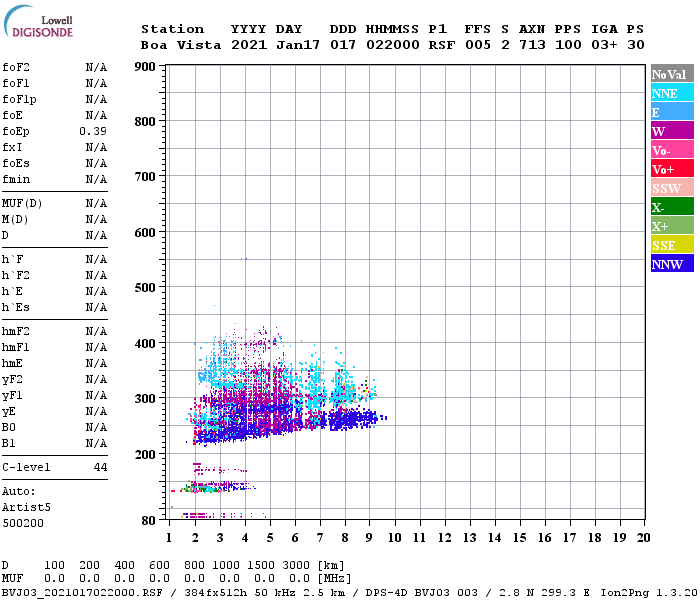Select the X- dark green legend swatch

pos(672,207)
